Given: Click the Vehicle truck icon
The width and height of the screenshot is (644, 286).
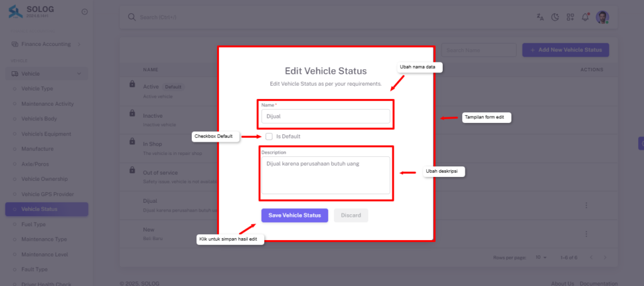Looking at the screenshot, I should 15,74.
